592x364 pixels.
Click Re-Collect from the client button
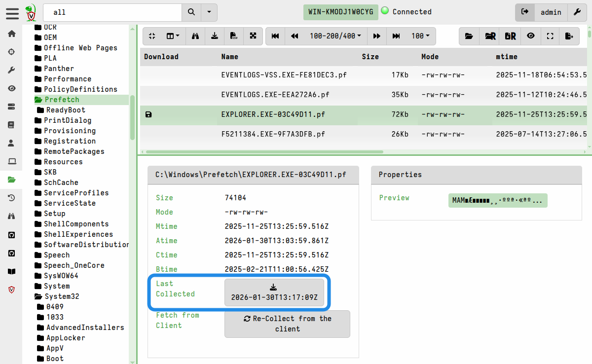click(x=287, y=324)
